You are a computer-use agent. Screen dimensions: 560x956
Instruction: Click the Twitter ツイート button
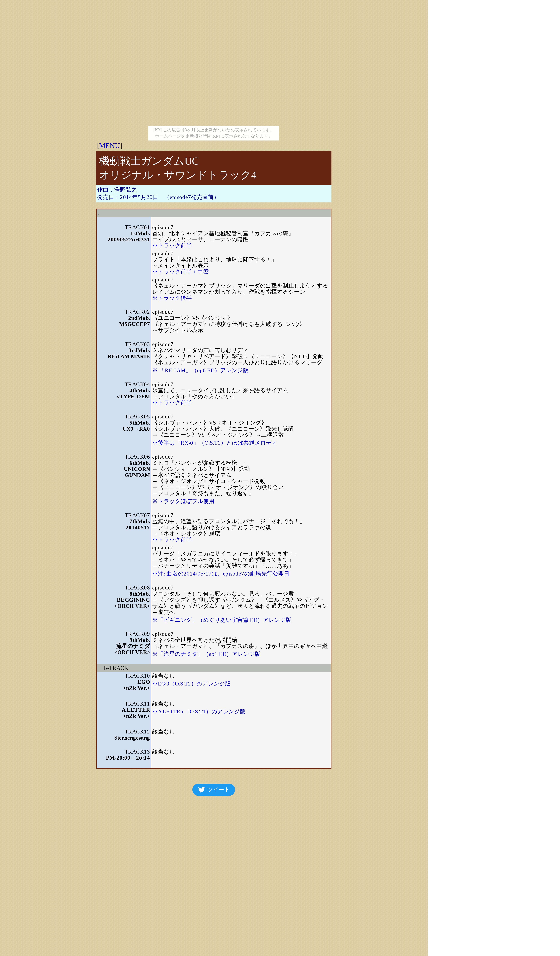coord(213,790)
